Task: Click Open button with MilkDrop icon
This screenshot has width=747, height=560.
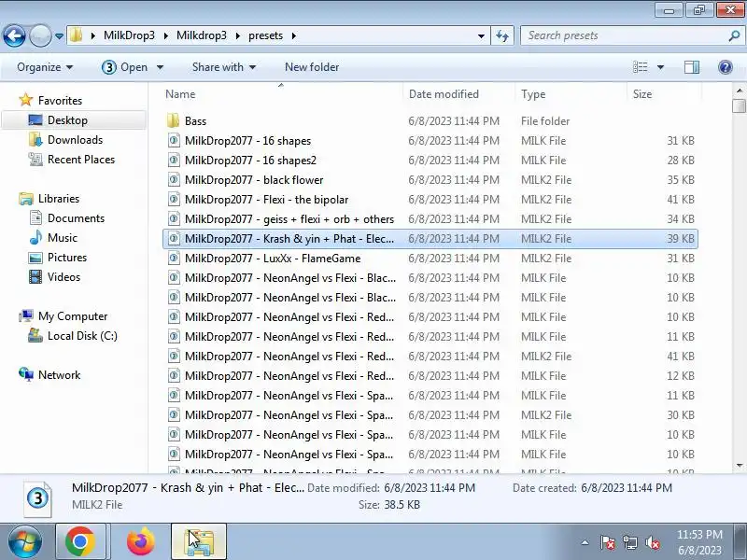Action: tap(124, 67)
